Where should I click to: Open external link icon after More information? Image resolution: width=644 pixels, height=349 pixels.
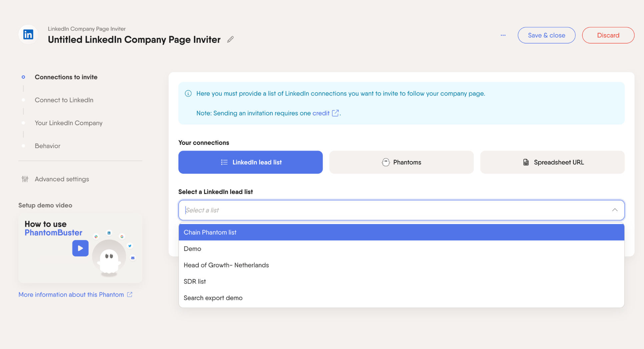130,295
